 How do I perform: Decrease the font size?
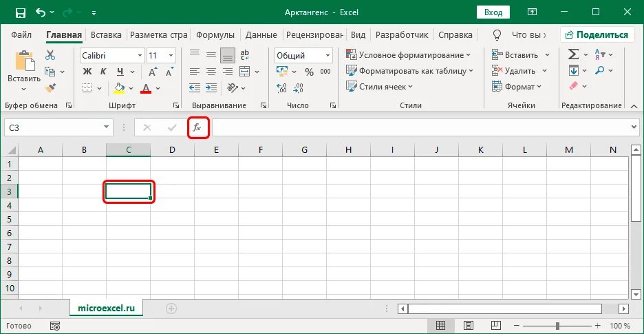tap(169, 72)
